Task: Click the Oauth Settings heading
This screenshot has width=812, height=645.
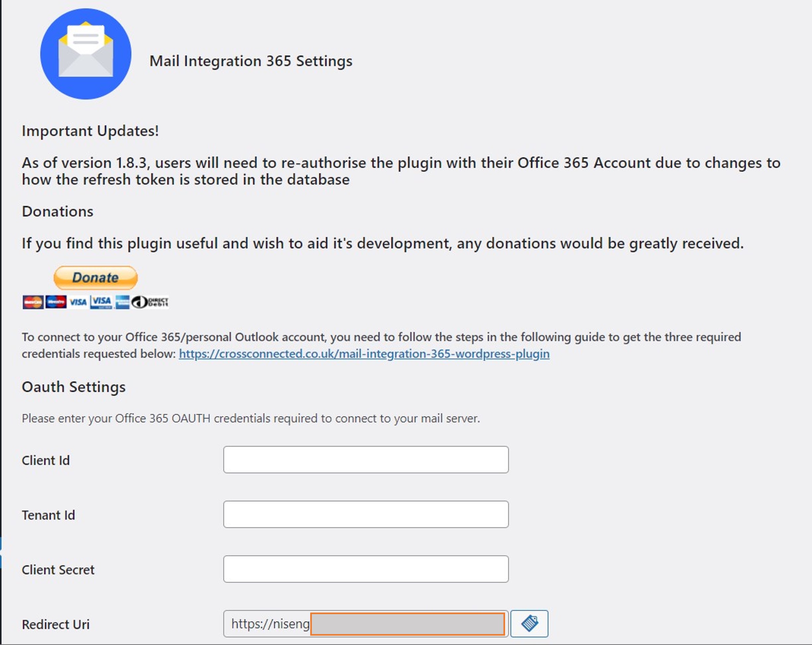Action: [x=74, y=387]
